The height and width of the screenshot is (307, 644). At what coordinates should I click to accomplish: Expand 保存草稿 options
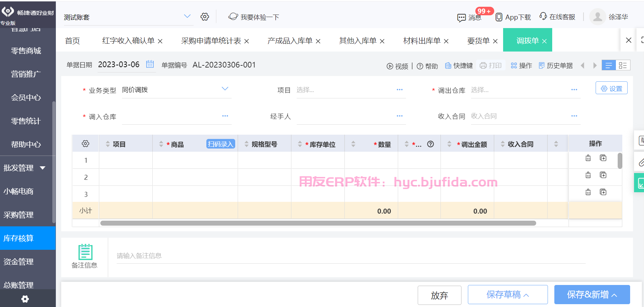(526, 295)
